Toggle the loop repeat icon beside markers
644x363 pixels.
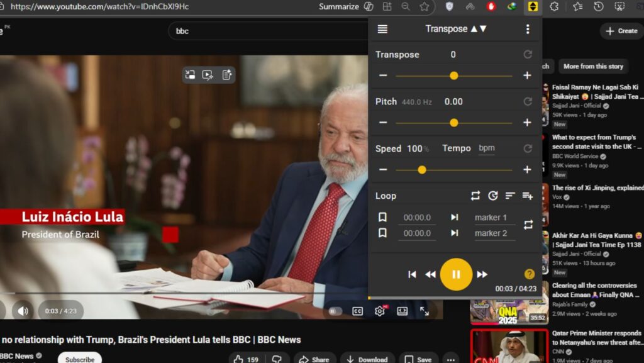[528, 225]
